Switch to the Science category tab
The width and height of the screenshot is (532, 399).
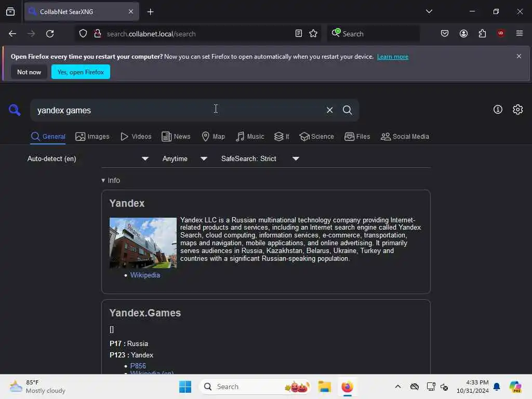(x=317, y=137)
